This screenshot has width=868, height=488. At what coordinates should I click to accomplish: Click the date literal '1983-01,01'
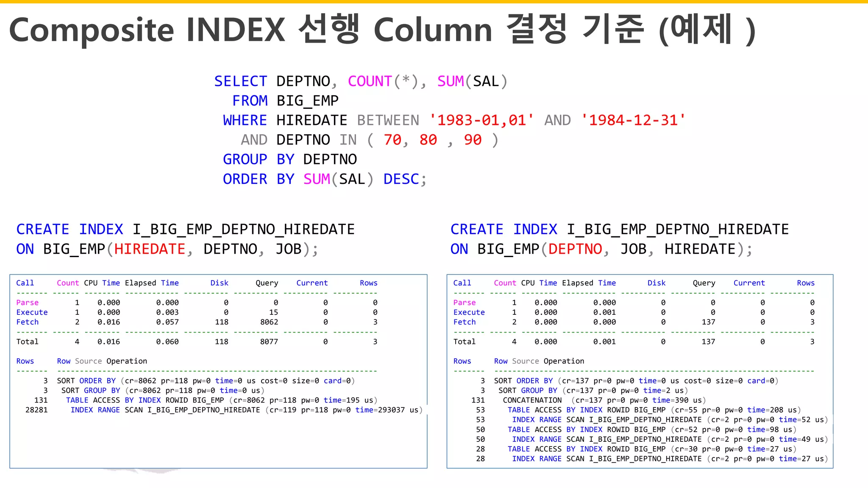pos(481,120)
